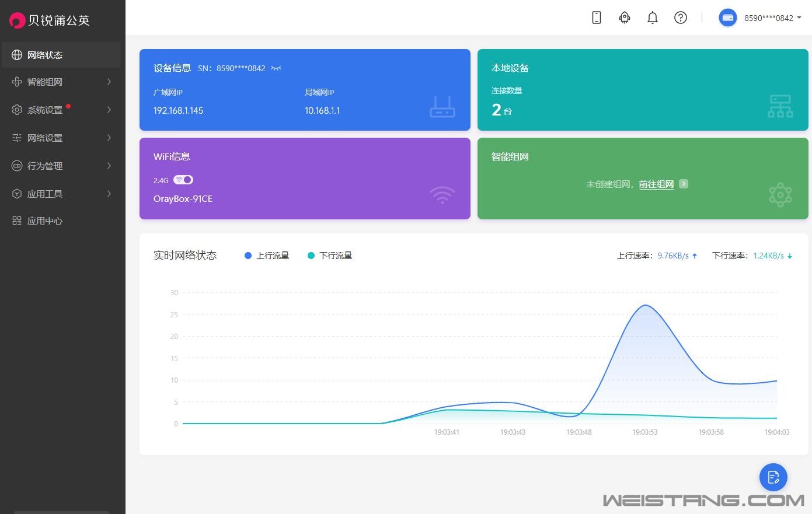
Task: Click WiFi name OrayBox-91CE
Action: point(183,199)
